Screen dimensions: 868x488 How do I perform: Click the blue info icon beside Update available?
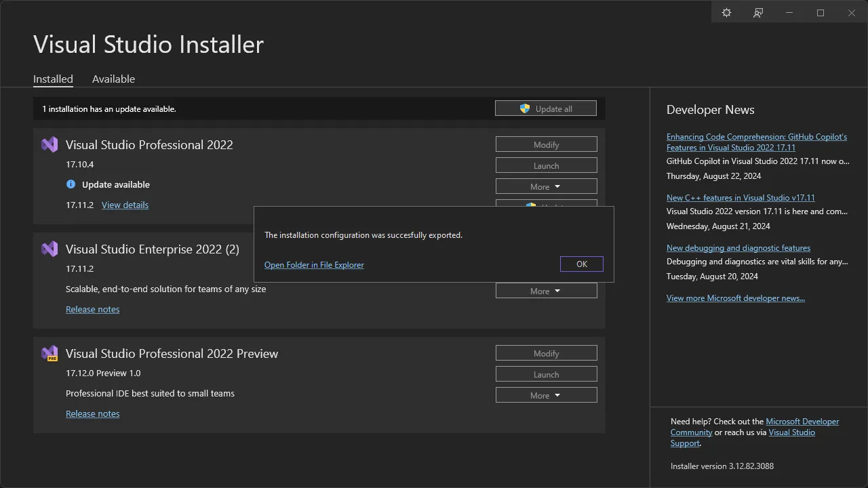pos(71,184)
